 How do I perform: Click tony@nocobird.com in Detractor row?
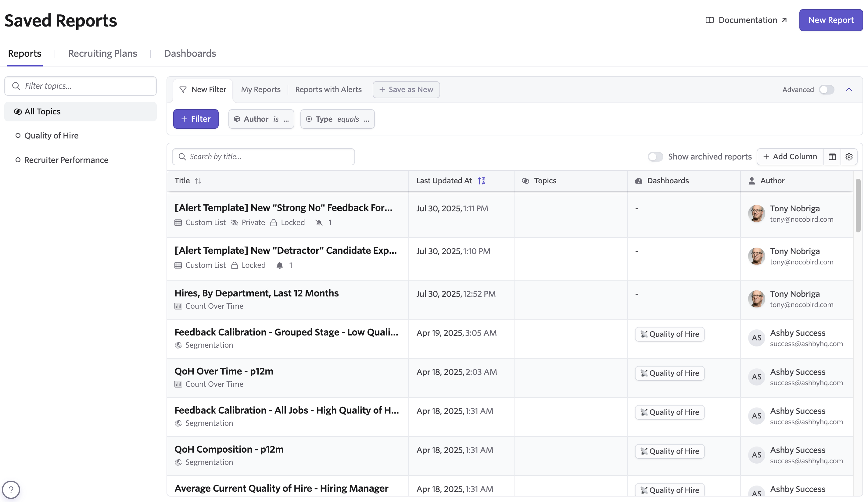[x=802, y=262]
